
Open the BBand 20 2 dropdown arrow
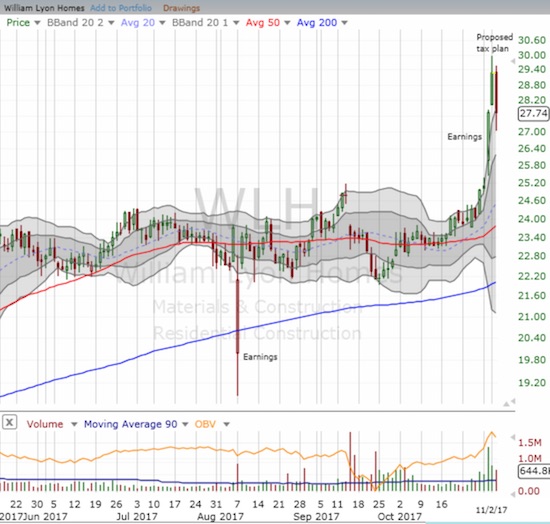coord(111,23)
